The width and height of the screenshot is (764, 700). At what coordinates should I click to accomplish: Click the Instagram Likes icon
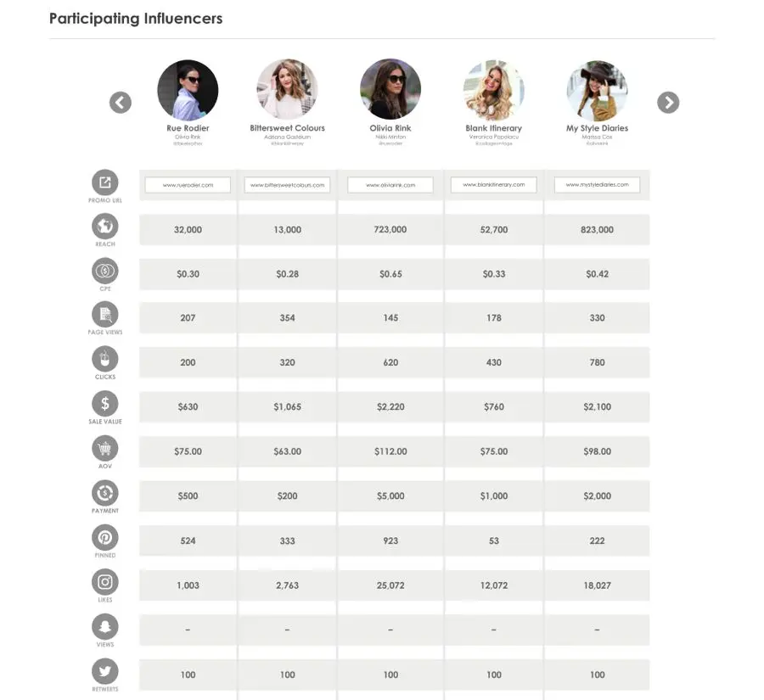105,582
